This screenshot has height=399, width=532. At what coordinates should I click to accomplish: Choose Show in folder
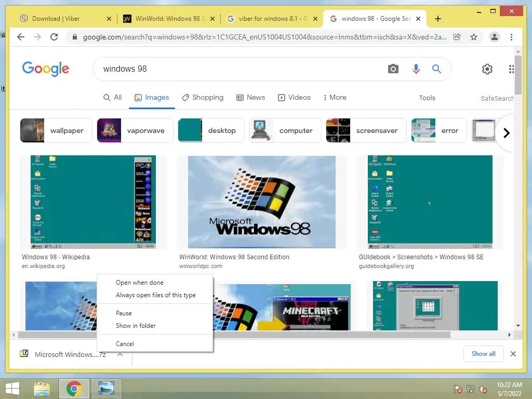155,326
